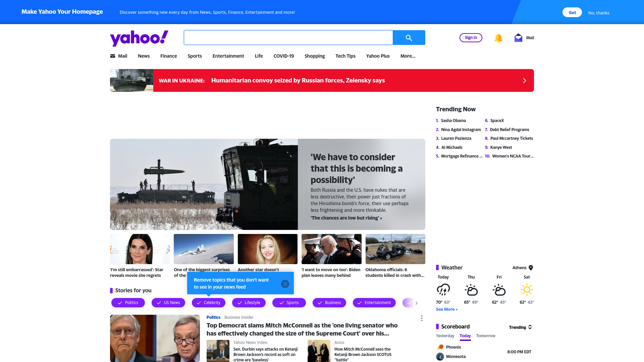This screenshot has height=362, width=644.
Task: Select the scoreboard Today tab
Action: [465, 336]
